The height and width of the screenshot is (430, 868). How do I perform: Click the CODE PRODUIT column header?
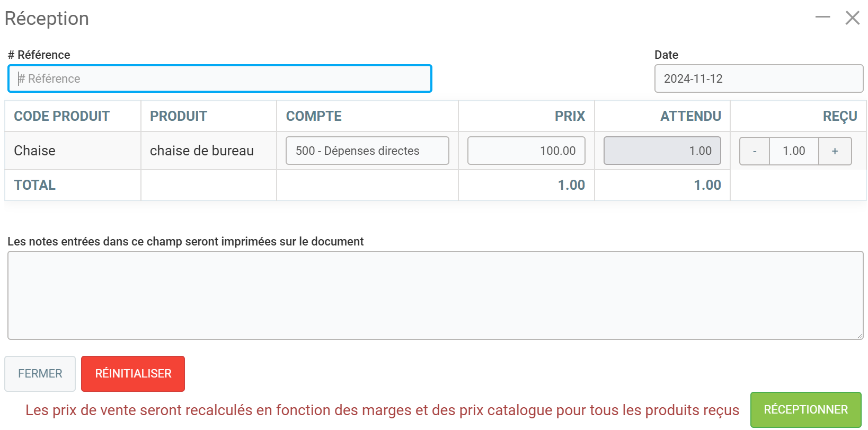pos(62,116)
